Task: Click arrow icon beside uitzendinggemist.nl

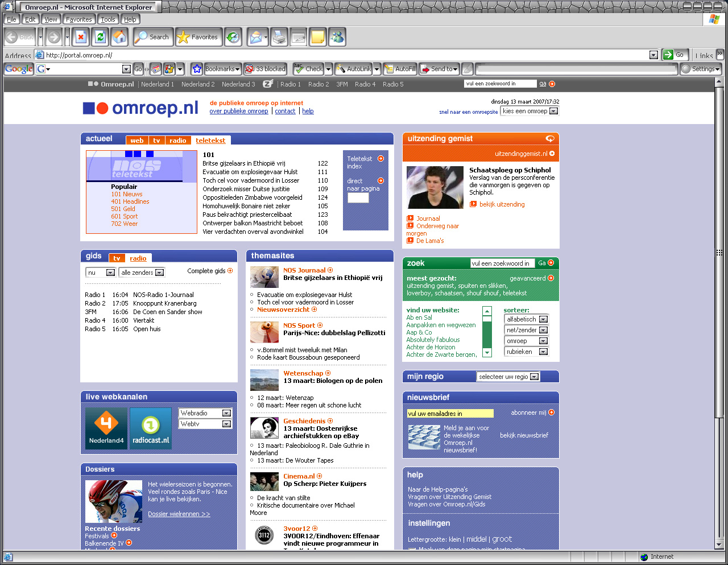Action: coord(552,154)
